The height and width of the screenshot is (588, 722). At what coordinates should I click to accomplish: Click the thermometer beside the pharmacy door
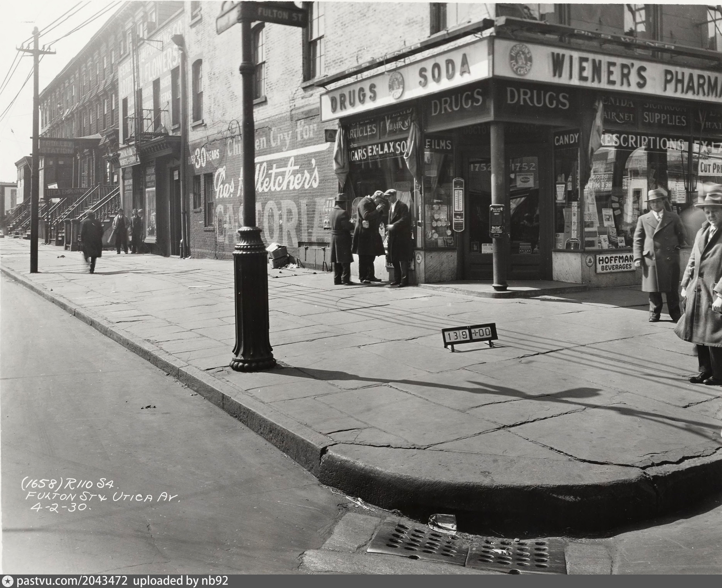pyautogui.click(x=458, y=204)
